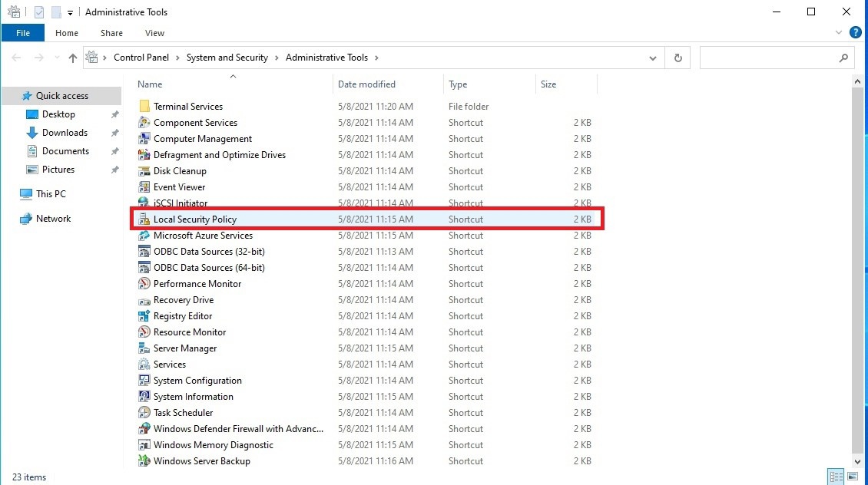
Task: Select the Registry Editor icon
Action: [x=144, y=315]
